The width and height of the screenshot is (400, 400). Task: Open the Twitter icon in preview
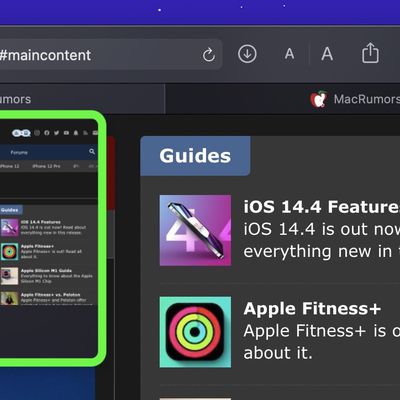pos(56,133)
